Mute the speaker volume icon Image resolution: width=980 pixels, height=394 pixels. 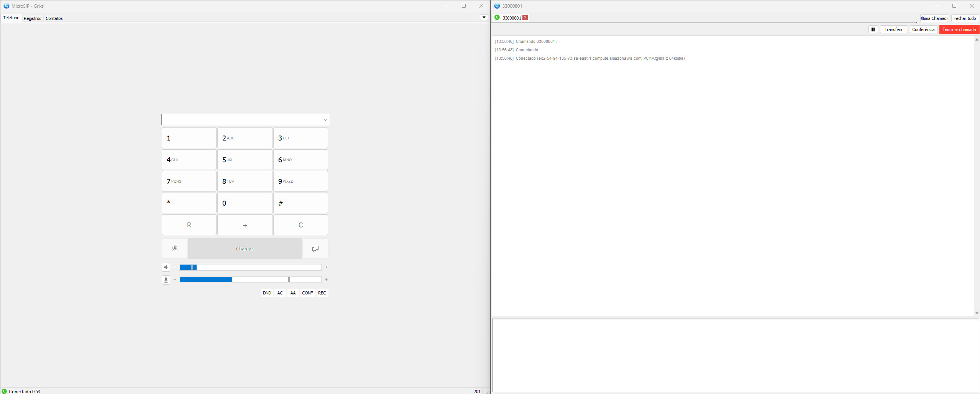(166, 267)
